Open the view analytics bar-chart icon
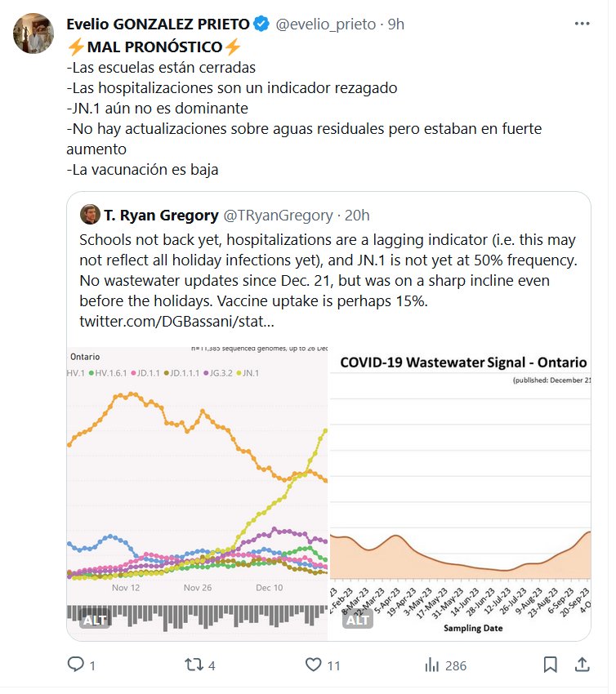 pyautogui.click(x=431, y=665)
